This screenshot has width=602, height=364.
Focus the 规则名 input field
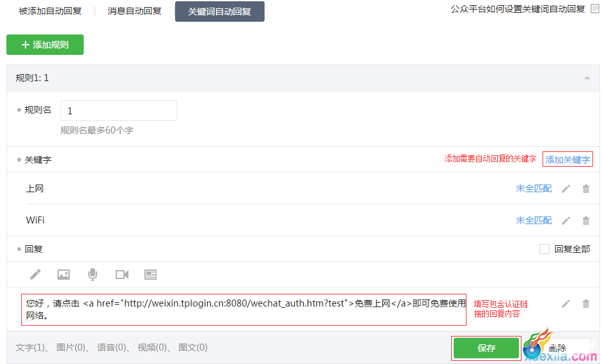pyautogui.click(x=119, y=110)
